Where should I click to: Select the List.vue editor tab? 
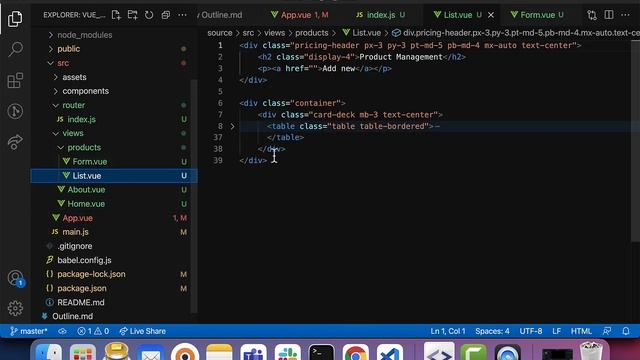tap(458, 15)
